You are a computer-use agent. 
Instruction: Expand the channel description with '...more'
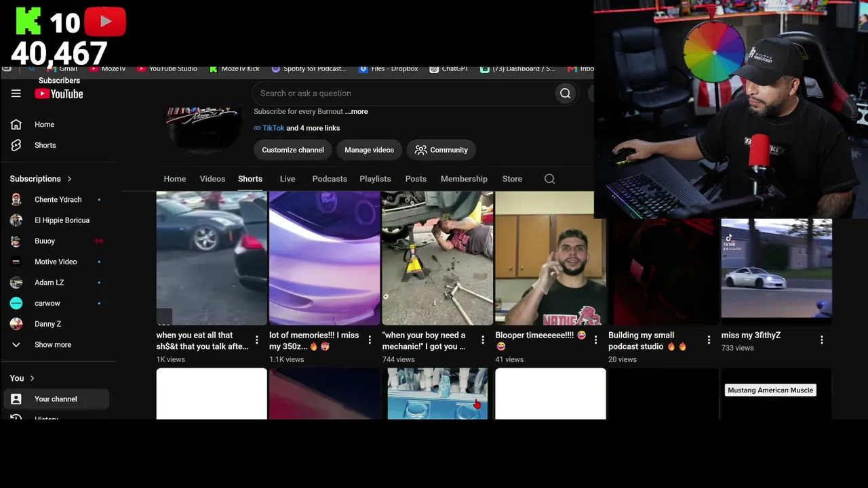point(357,112)
